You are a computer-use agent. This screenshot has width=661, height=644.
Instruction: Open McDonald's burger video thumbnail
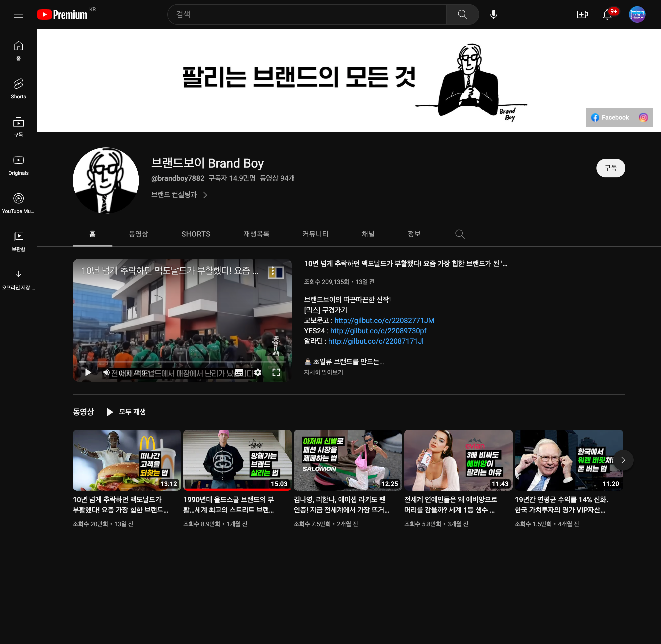(x=127, y=460)
